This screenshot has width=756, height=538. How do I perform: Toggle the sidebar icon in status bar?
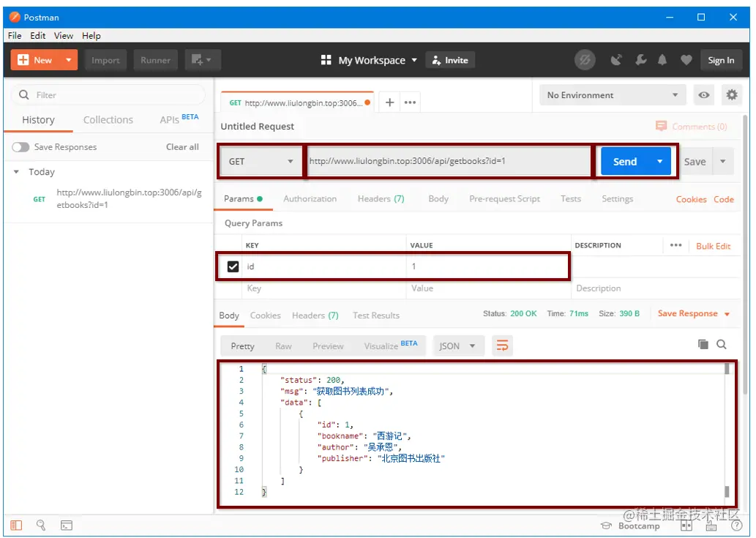pyautogui.click(x=16, y=525)
